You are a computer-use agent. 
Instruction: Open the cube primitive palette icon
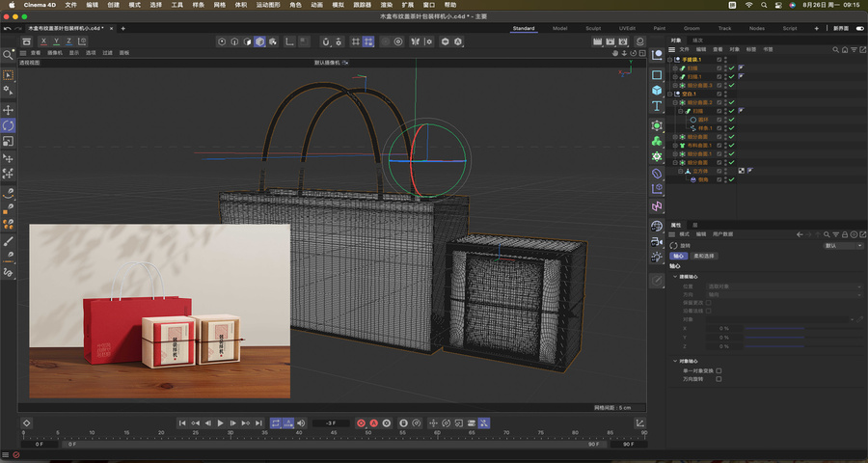(657, 91)
